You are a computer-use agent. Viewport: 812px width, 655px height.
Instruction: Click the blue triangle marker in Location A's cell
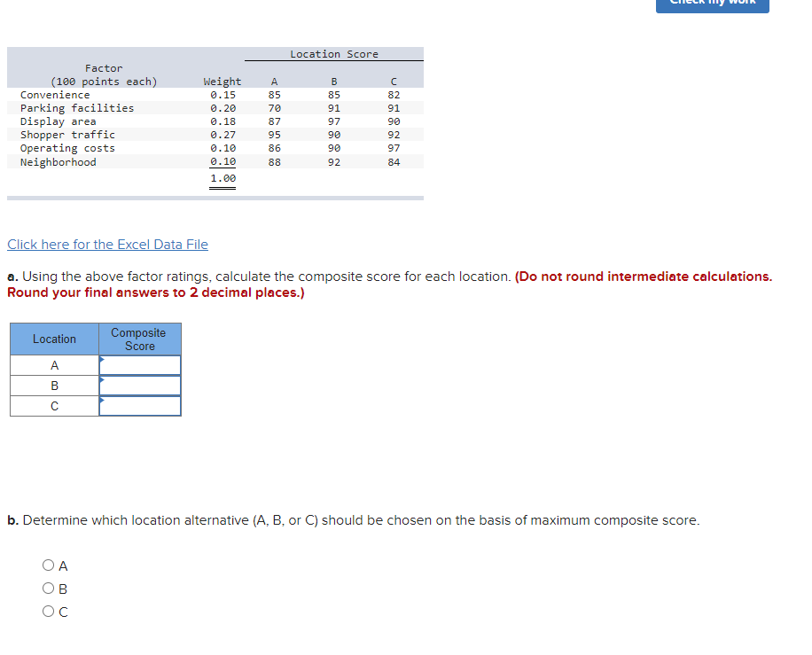coord(104,359)
